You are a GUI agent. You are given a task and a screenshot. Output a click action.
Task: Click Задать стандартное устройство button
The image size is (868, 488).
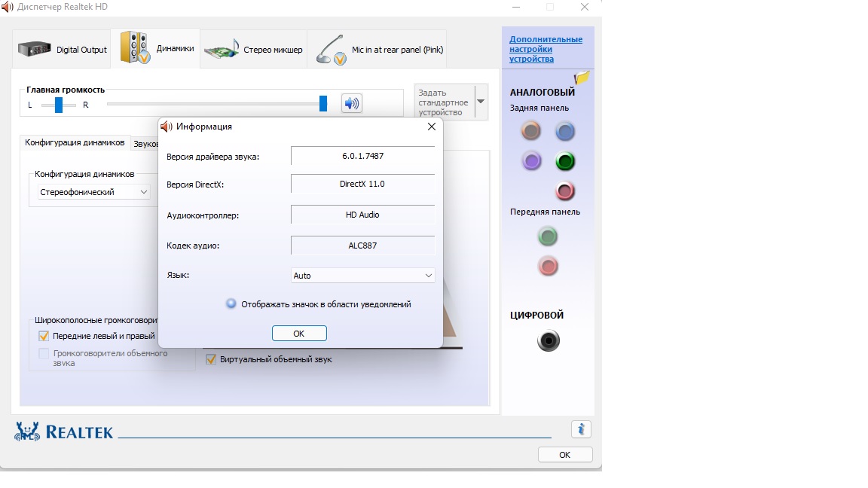[444, 102]
